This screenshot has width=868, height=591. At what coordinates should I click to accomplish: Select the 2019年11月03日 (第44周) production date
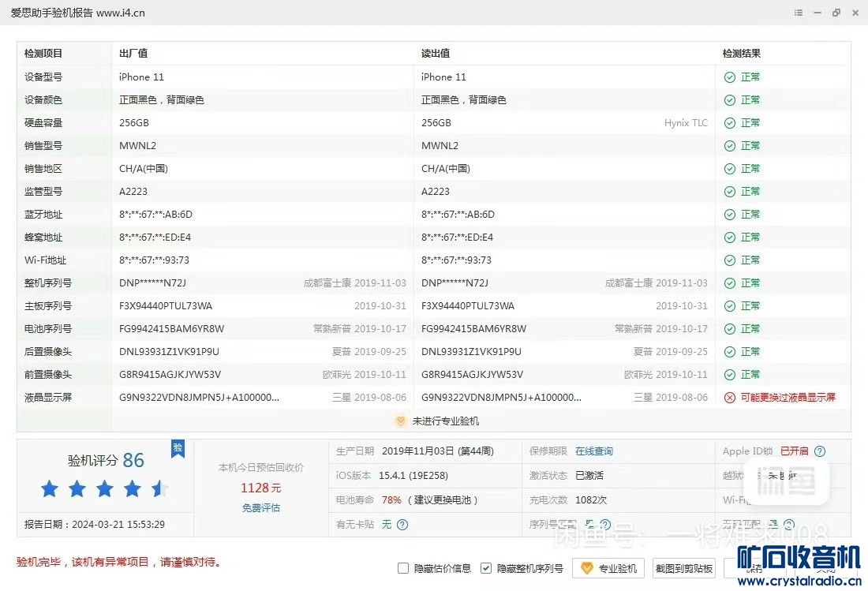coord(438,451)
